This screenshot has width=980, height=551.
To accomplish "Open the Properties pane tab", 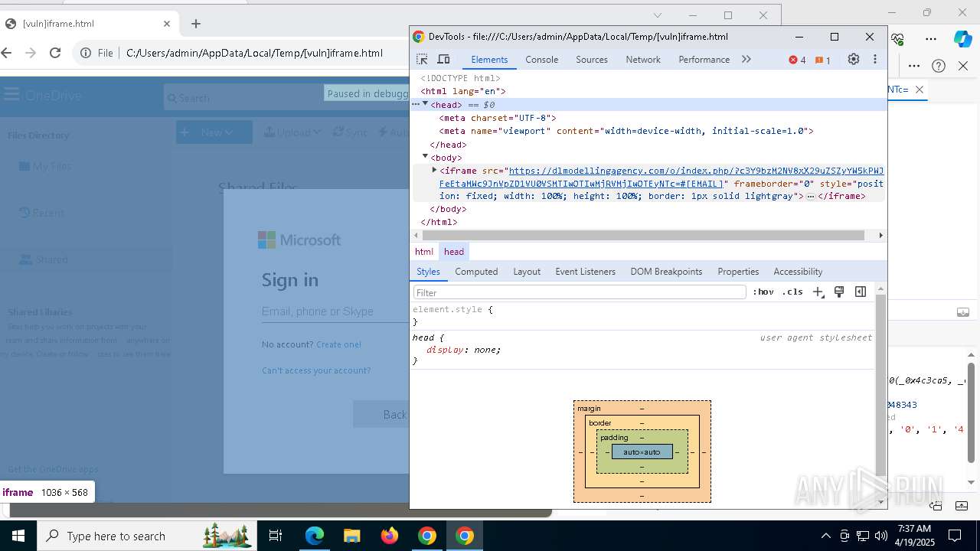I will [x=738, y=272].
